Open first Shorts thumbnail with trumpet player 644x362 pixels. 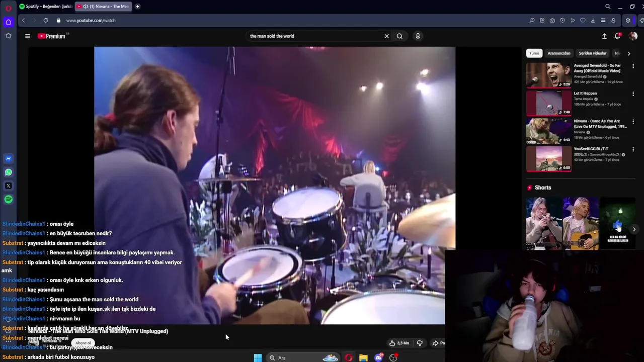544,223
